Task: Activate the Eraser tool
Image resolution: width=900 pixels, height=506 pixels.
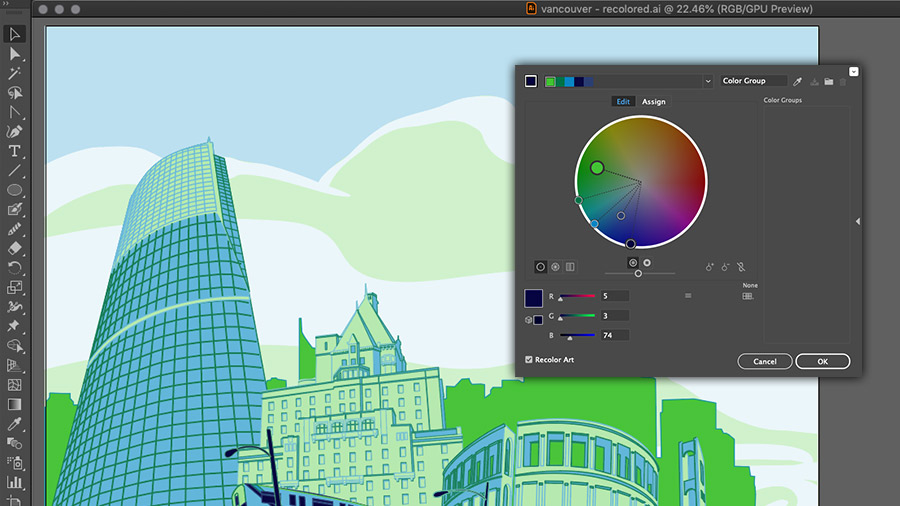Action: [x=15, y=248]
